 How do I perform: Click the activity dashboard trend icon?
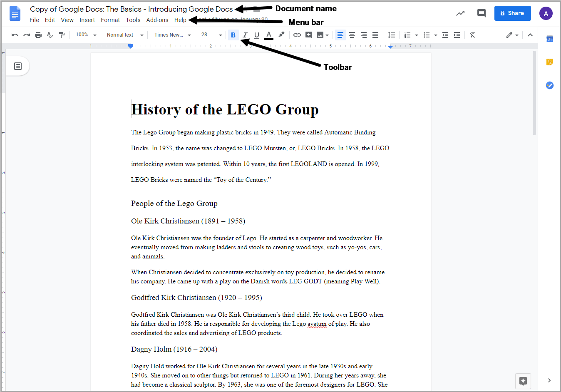click(460, 13)
